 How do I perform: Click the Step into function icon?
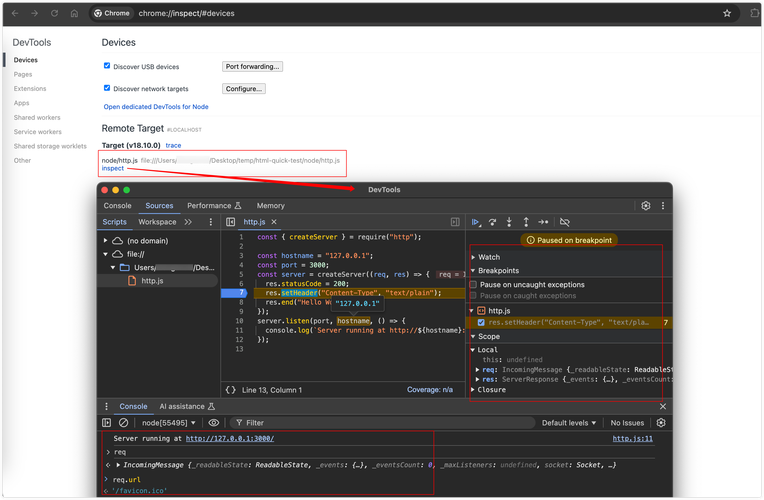point(509,222)
